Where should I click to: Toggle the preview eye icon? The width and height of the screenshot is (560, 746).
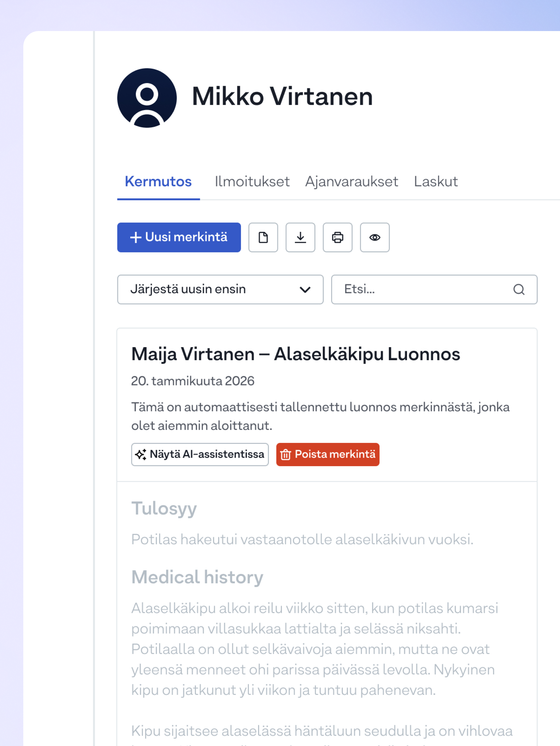(x=374, y=237)
